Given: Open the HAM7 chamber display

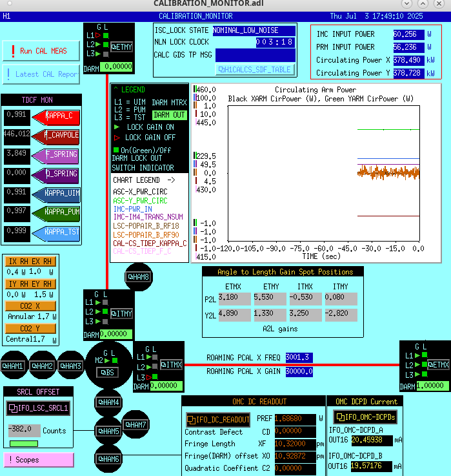Looking at the screenshot, I should [135, 424].
